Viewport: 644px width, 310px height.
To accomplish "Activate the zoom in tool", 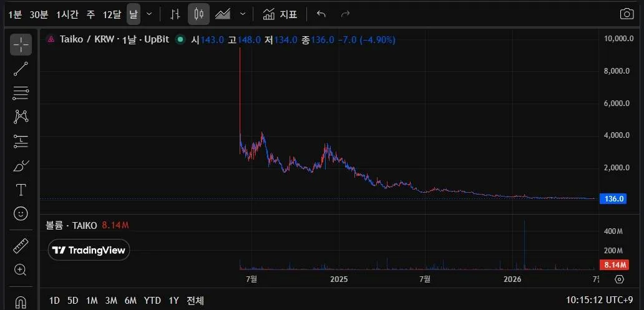I will click(21, 269).
